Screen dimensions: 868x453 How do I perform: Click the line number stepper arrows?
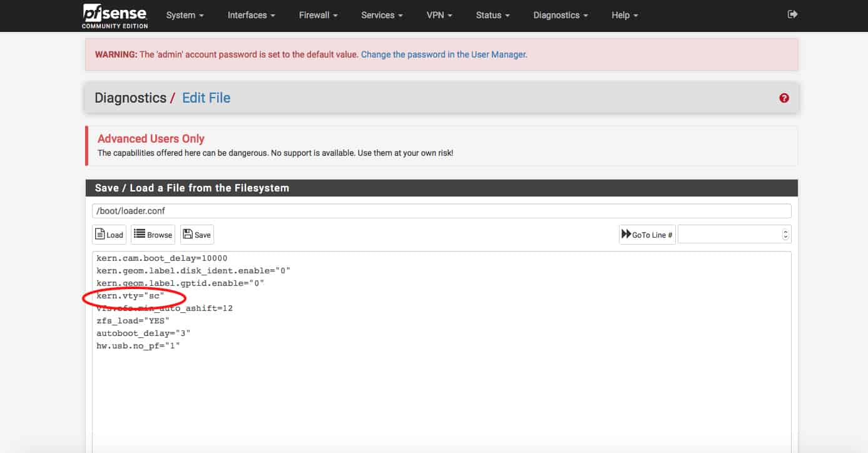click(x=786, y=235)
